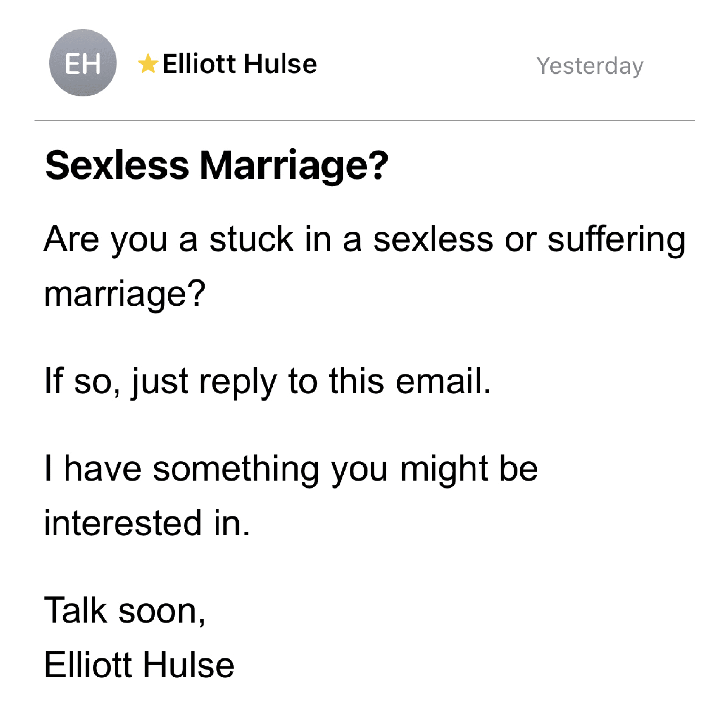
Task: Click the word 'something' in the body
Action: [x=236, y=469]
